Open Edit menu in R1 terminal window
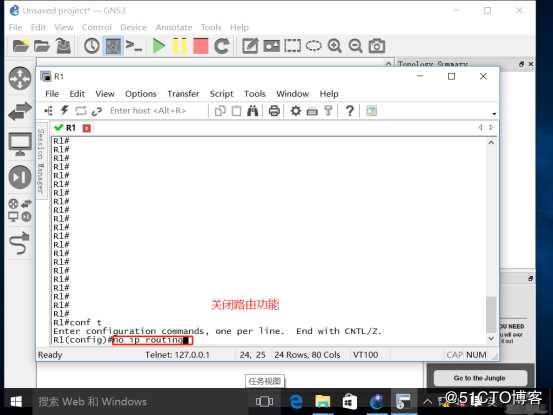 point(77,94)
